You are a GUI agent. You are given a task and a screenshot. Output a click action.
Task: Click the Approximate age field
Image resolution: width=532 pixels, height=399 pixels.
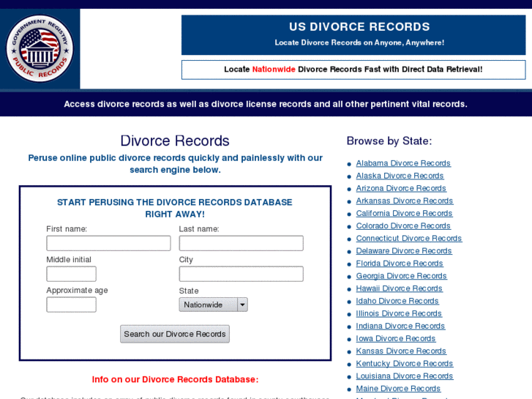click(x=71, y=305)
